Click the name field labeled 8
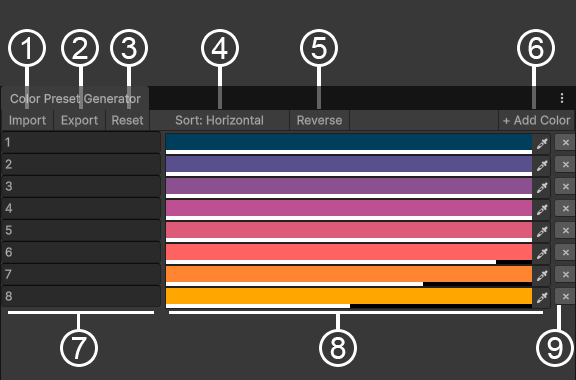Viewport: 576px width, 380px height. coord(81,297)
